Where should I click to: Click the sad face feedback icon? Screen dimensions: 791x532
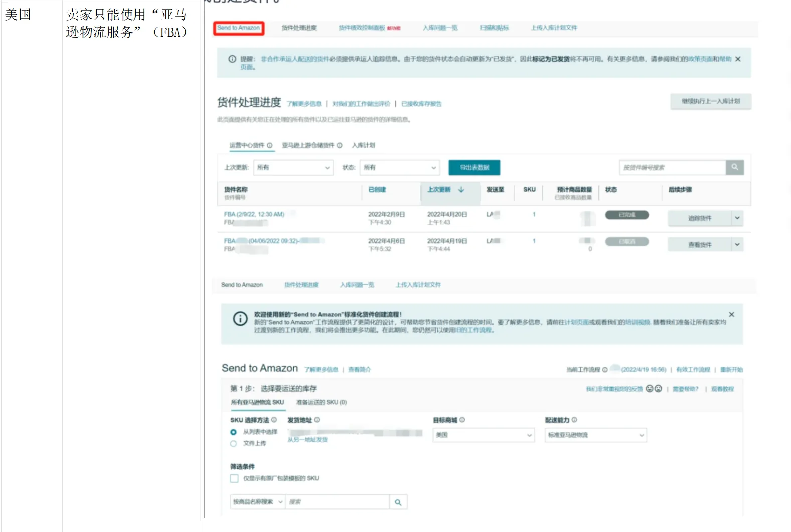pyautogui.click(x=658, y=389)
